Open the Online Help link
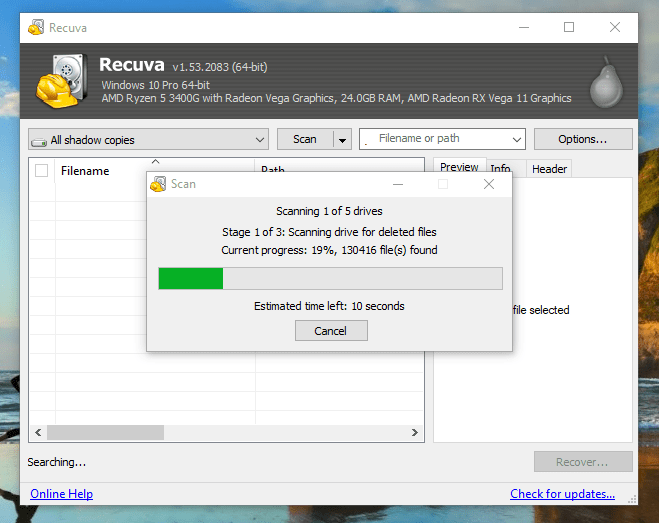The image size is (659, 523). click(61, 494)
